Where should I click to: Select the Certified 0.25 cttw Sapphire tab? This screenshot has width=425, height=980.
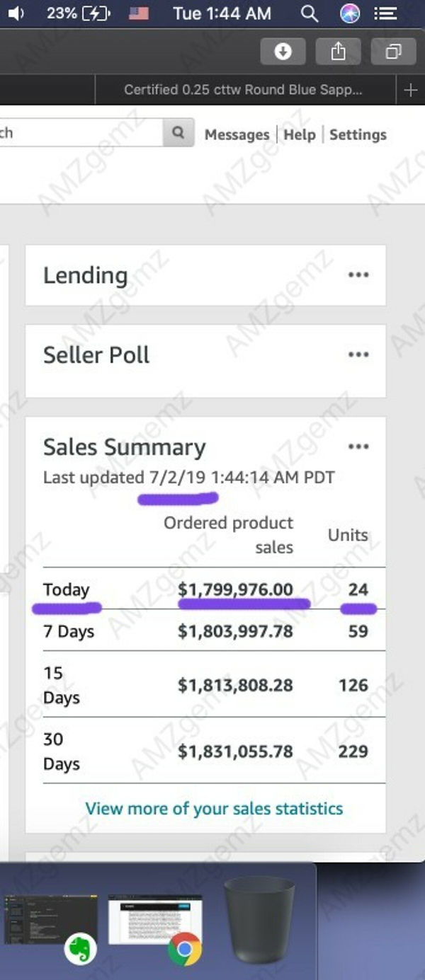click(x=243, y=90)
